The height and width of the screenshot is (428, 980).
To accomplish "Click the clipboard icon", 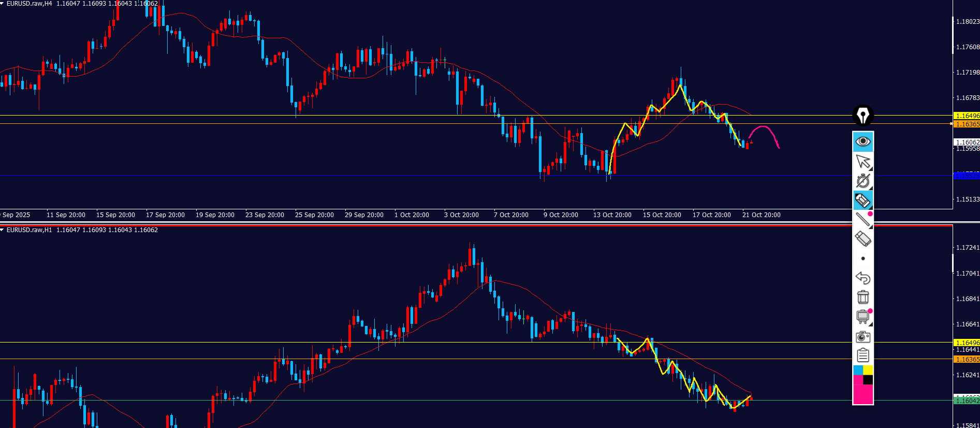I will pyautogui.click(x=862, y=355).
